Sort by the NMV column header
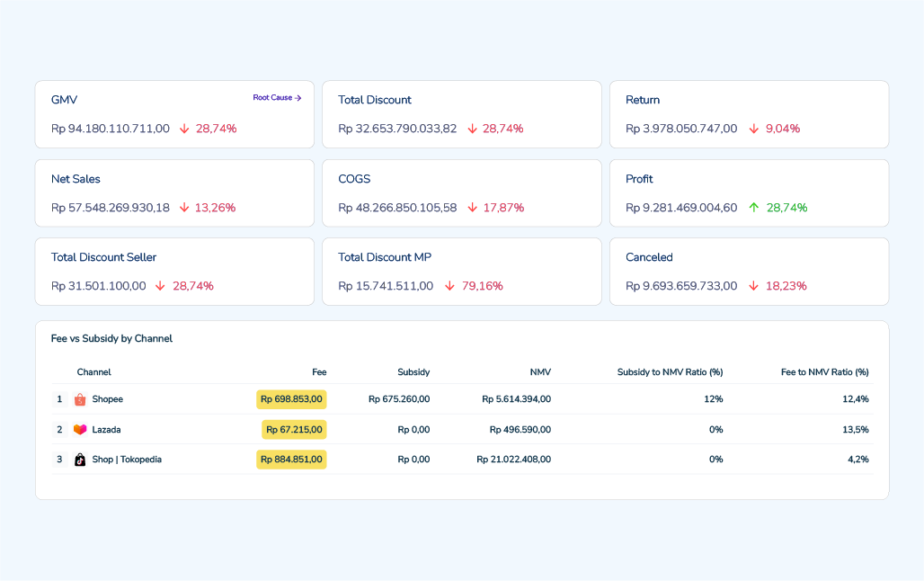The image size is (924, 581). click(x=540, y=372)
